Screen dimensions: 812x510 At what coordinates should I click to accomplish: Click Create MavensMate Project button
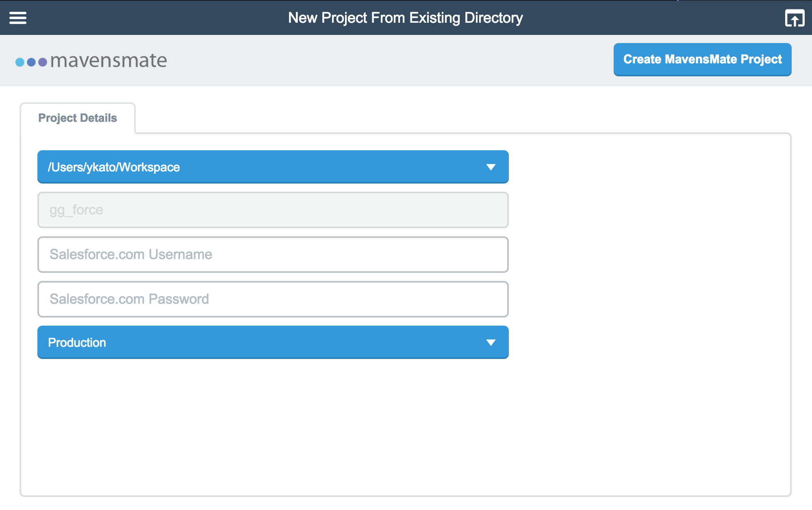tap(702, 59)
